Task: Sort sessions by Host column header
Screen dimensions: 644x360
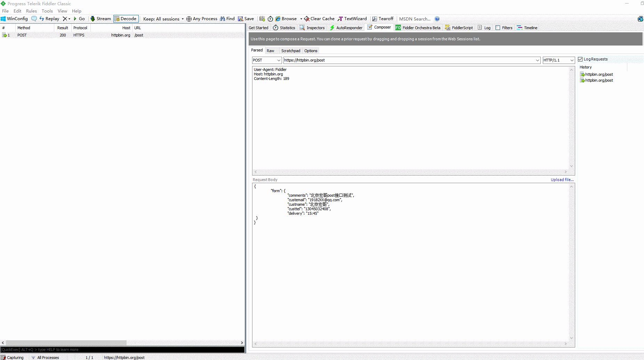Action: [111, 28]
